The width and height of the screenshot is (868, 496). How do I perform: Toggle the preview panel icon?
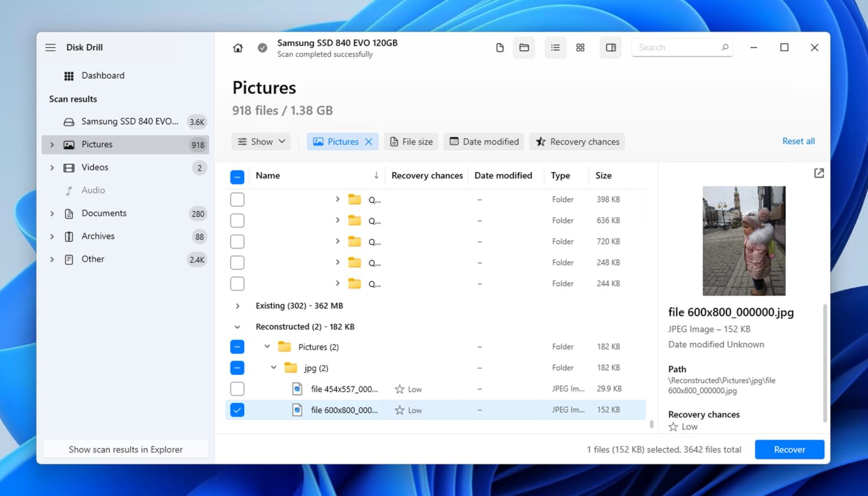pos(610,47)
